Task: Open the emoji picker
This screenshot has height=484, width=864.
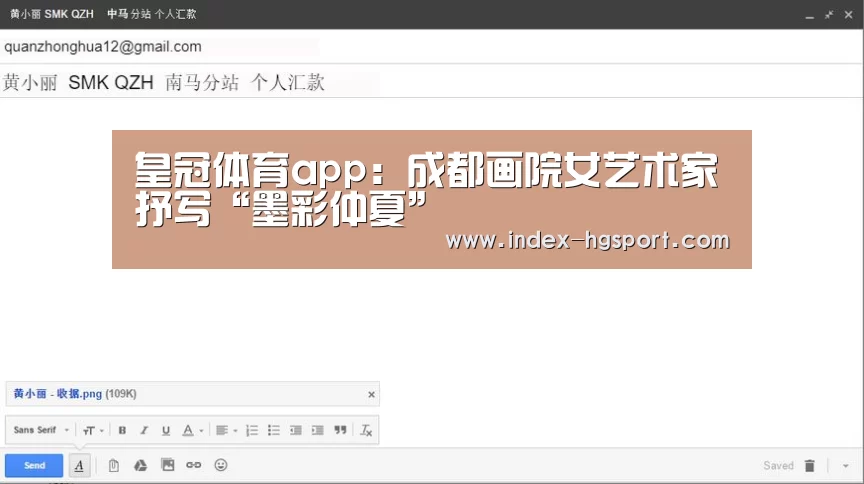Action: 221,465
